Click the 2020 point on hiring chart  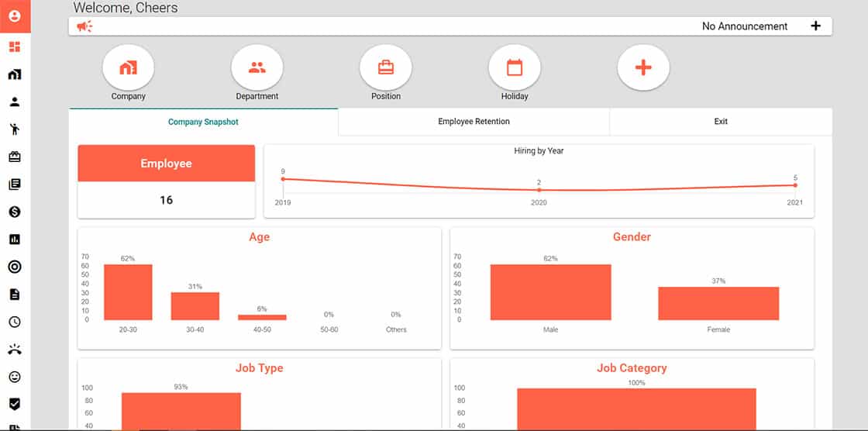(x=539, y=190)
